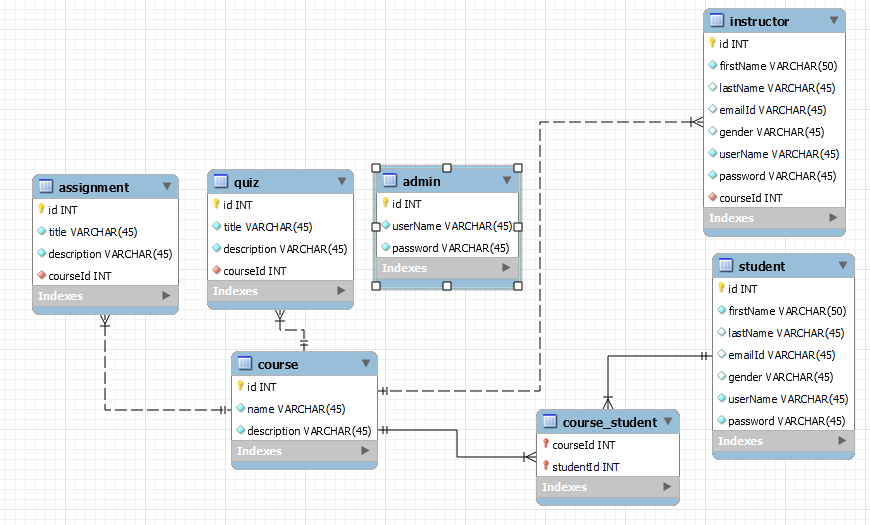The height and width of the screenshot is (525, 870).
Task: Collapse the assignment table with header arrow
Action: [166, 186]
